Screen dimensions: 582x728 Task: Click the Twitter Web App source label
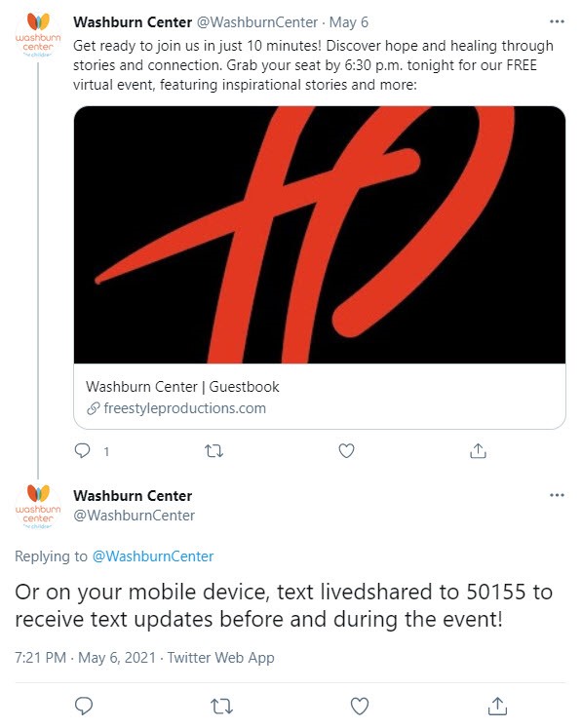coord(220,658)
